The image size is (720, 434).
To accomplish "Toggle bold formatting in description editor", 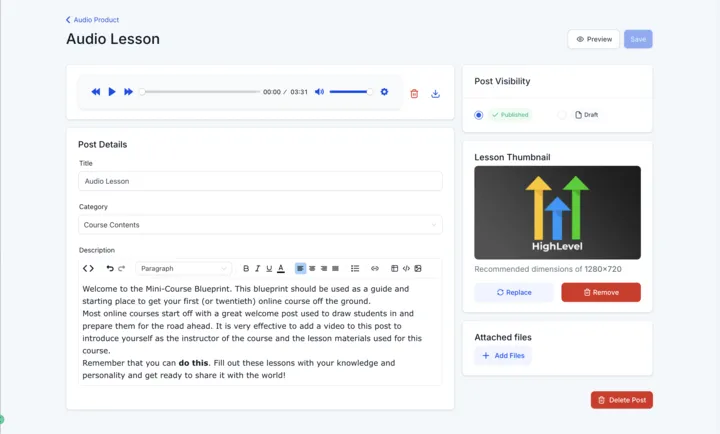I will pyautogui.click(x=246, y=269).
